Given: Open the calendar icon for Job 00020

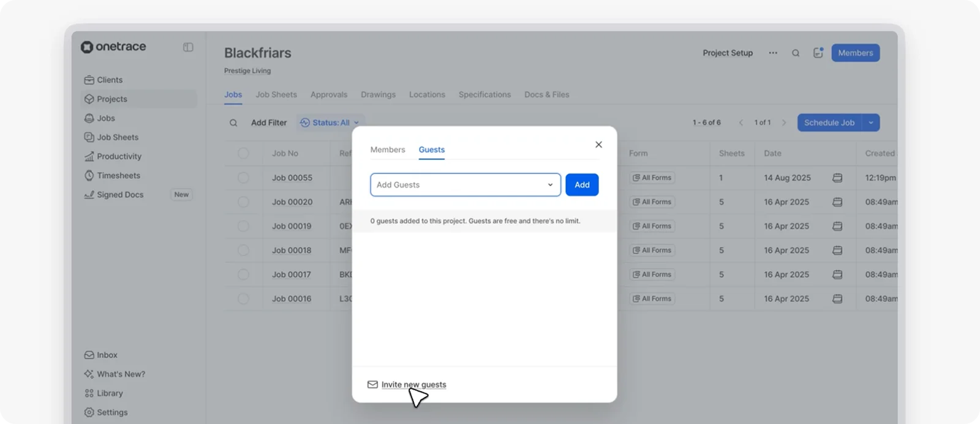Looking at the screenshot, I should pos(837,202).
